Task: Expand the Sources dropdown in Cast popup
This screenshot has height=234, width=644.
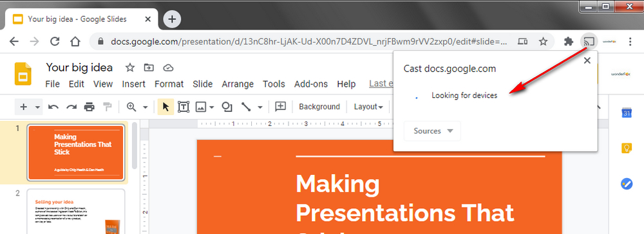Action: click(x=433, y=131)
